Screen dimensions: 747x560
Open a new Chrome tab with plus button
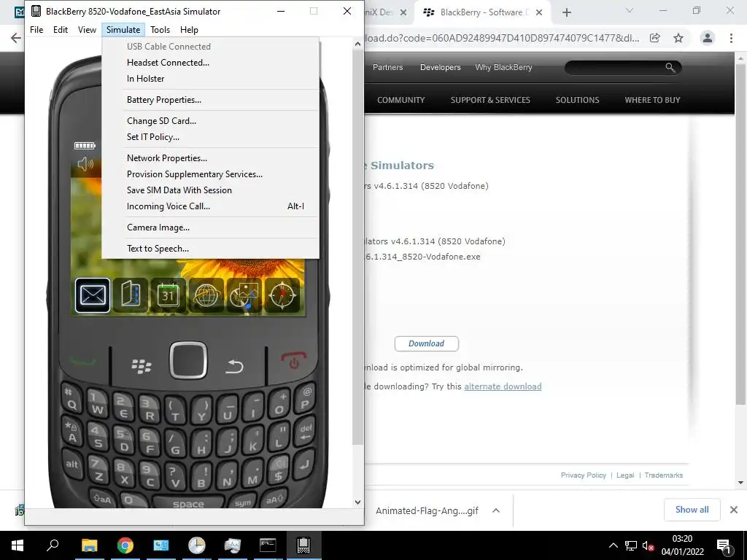coord(566,12)
